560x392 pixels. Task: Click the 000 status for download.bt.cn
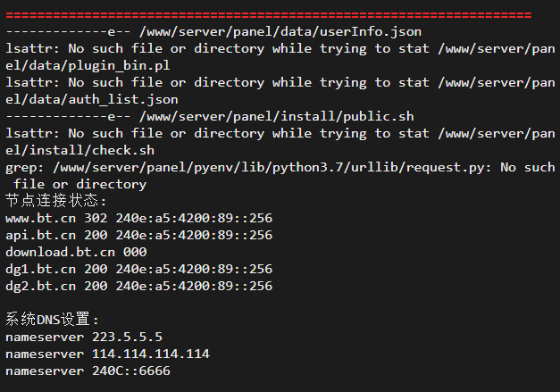pos(135,252)
